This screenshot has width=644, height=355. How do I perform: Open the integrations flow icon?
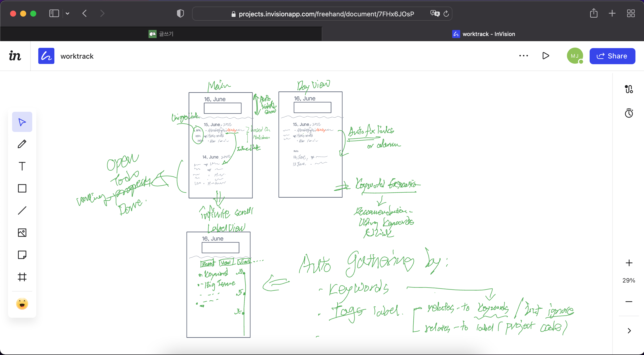(629, 89)
